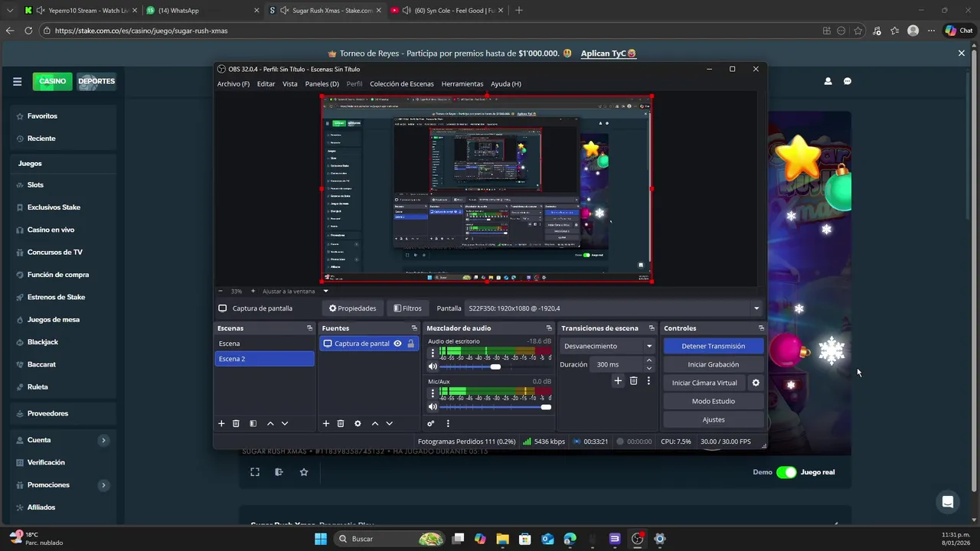Open Stake user profile icon
This screenshot has width=980, height=551.
828,81
